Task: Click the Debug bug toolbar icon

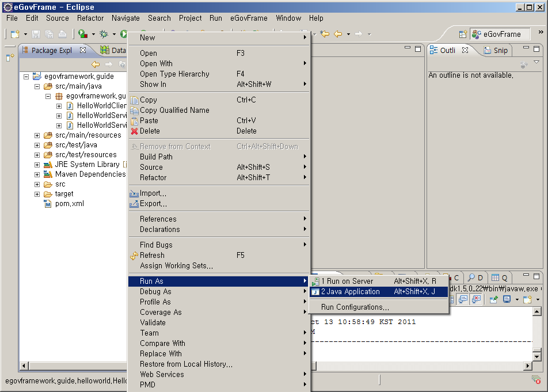Action: pos(104,35)
